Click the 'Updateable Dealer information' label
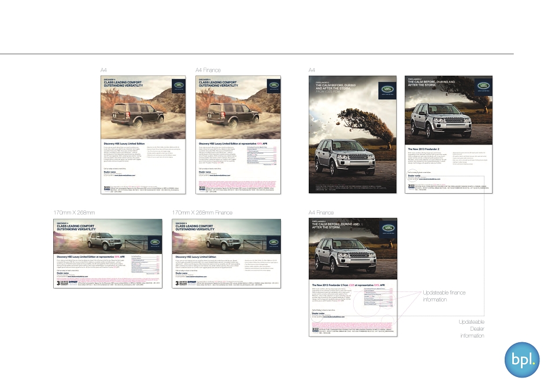555x392 pixels. (x=472, y=328)
